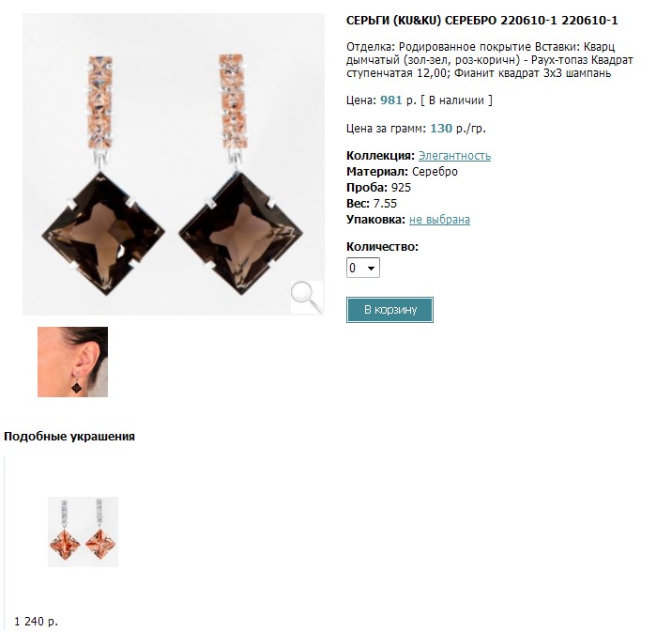Click the left earring in main photo
The image size is (672, 632).
pyautogui.click(x=103, y=176)
